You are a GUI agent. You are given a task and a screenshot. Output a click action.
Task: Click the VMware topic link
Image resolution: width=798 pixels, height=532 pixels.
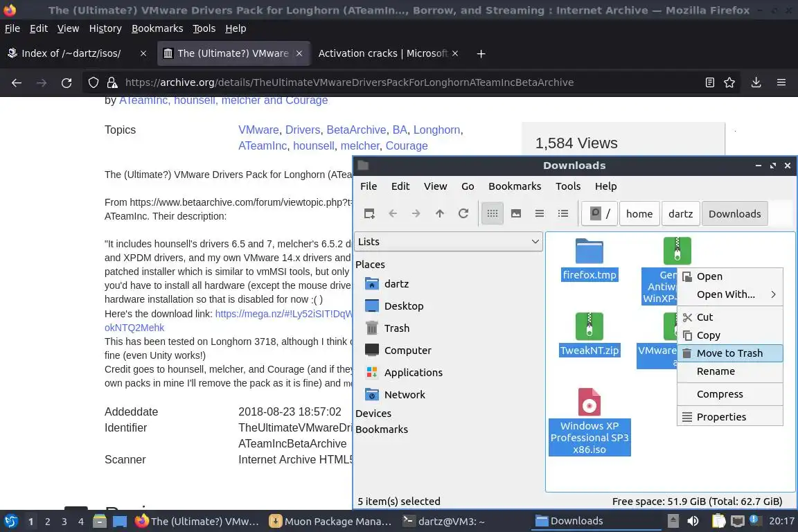(258, 130)
